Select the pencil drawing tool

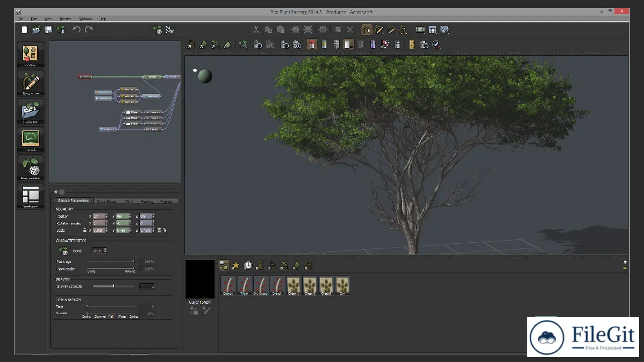(x=379, y=30)
